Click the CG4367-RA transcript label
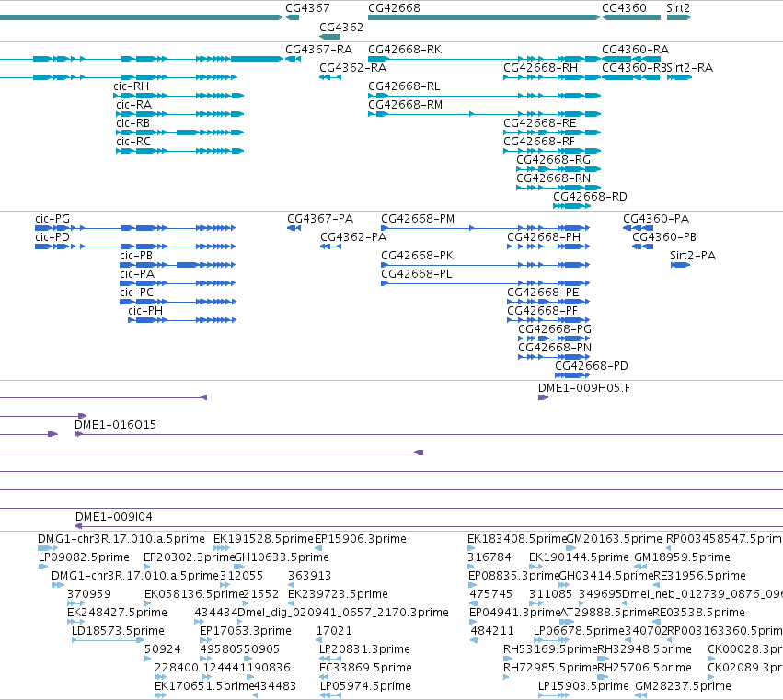 click(318, 50)
